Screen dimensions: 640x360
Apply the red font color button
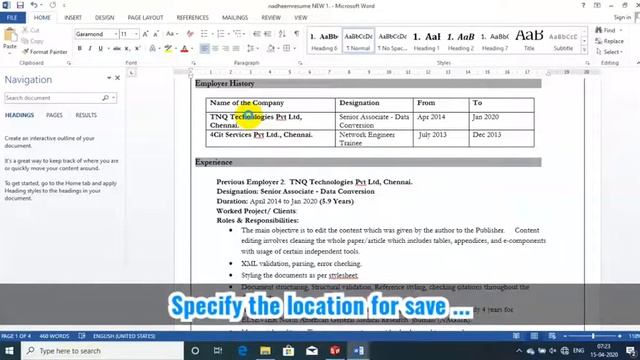(184, 49)
